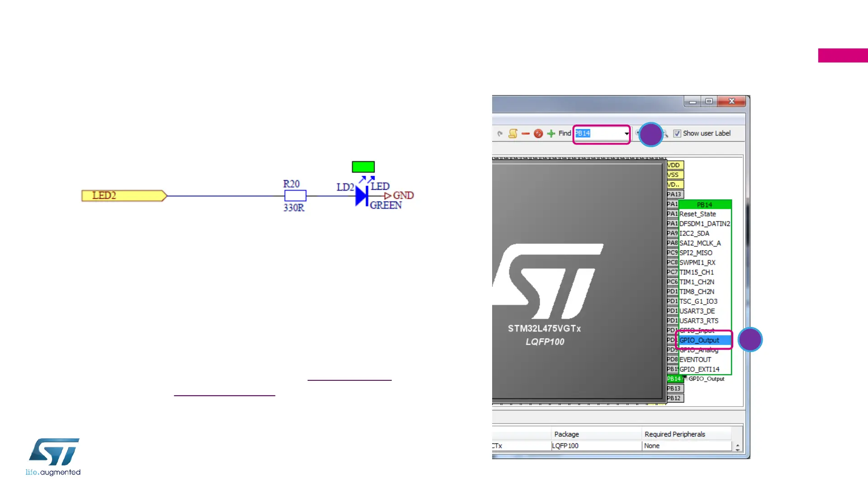This screenshot has height=489, width=868.
Task: Click the green PB14 pin on the chip
Action: point(675,379)
